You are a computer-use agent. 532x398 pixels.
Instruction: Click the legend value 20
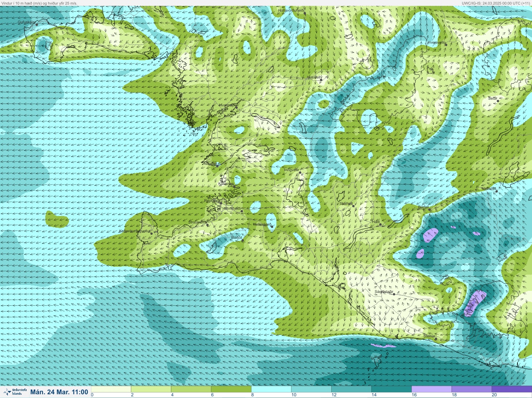point(494,395)
